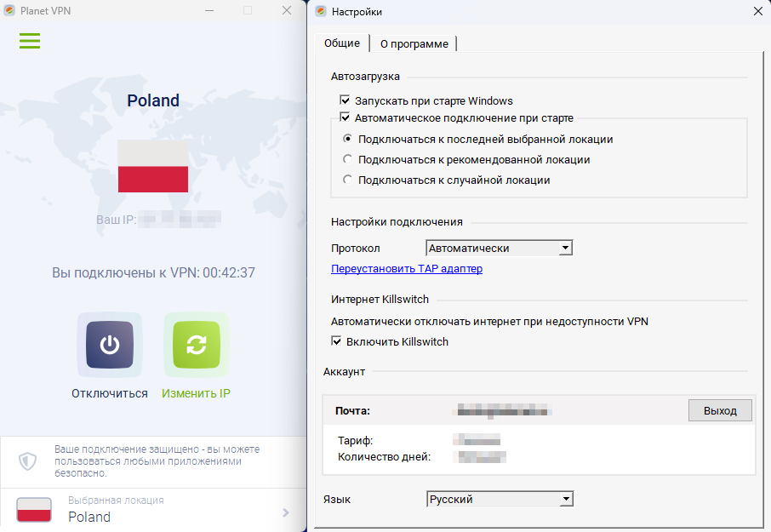Screen dimensions: 771x532
Task: Click the Настройки window title icon
Action: click(321, 11)
